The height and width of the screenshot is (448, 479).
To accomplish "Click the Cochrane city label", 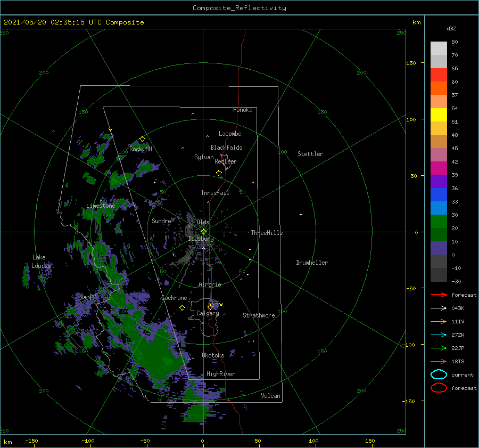I will click(x=174, y=298).
